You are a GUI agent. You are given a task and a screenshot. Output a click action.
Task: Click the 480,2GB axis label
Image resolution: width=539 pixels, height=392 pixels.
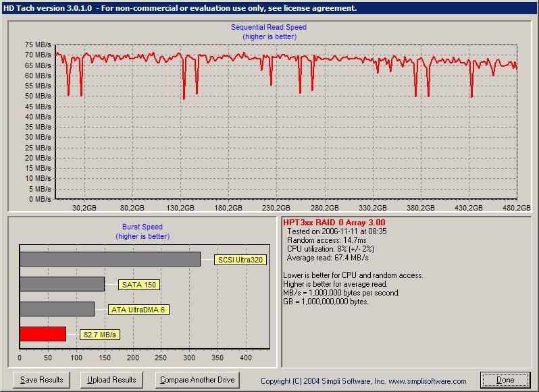click(516, 208)
